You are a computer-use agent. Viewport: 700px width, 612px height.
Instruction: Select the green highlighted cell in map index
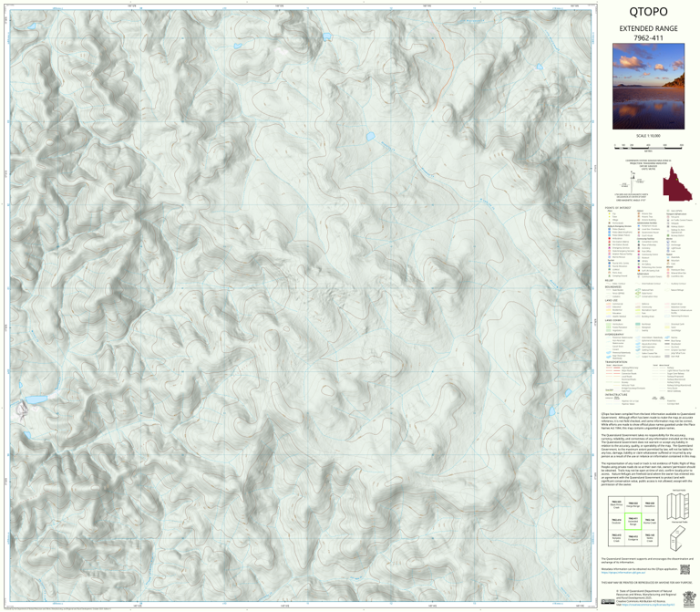[x=633, y=522]
